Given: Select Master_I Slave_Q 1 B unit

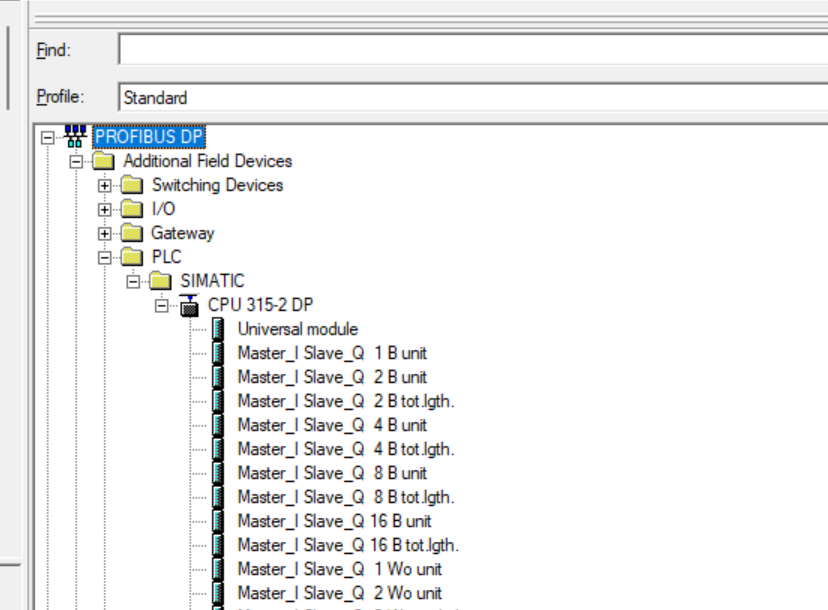Looking at the screenshot, I should click(332, 353).
